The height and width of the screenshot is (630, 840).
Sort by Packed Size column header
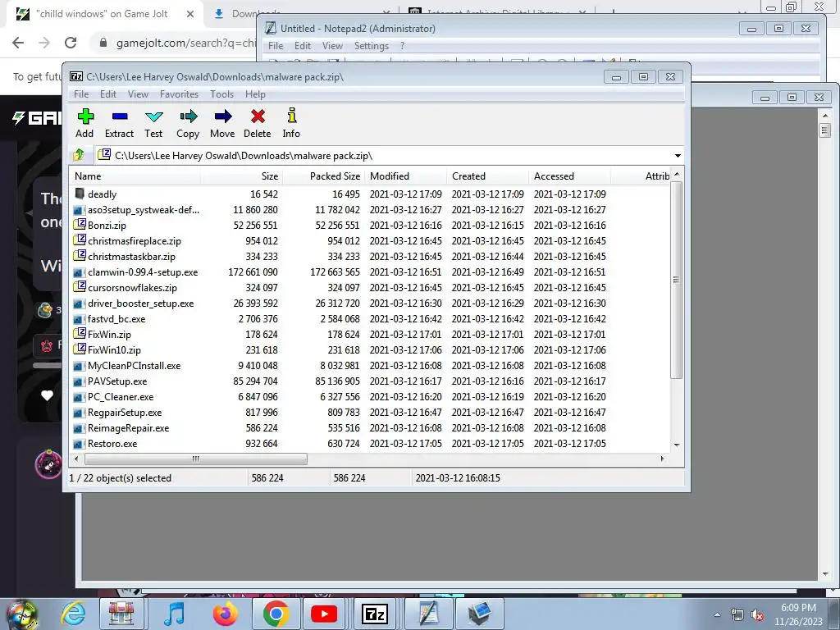[x=323, y=176]
